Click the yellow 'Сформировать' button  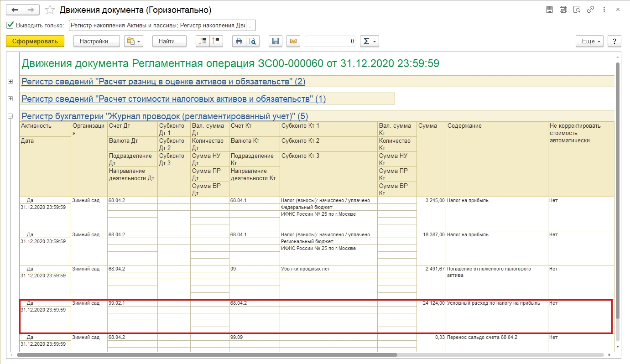point(35,42)
